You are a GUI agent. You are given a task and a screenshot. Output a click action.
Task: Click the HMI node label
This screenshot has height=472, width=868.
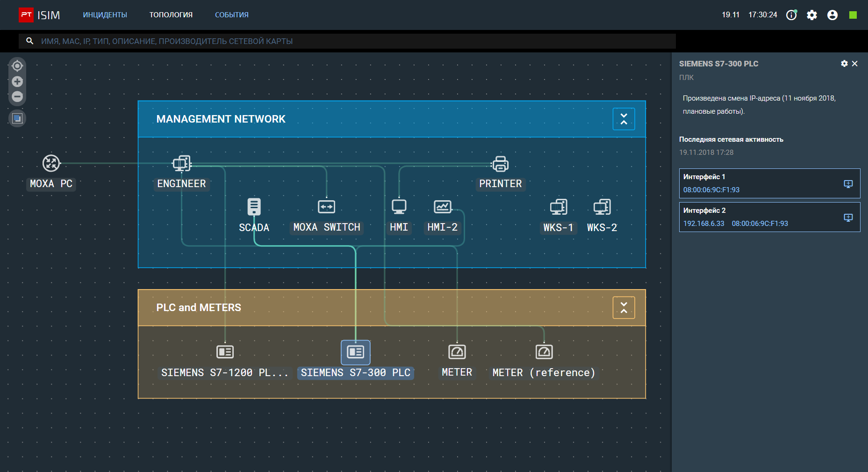(399, 227)
